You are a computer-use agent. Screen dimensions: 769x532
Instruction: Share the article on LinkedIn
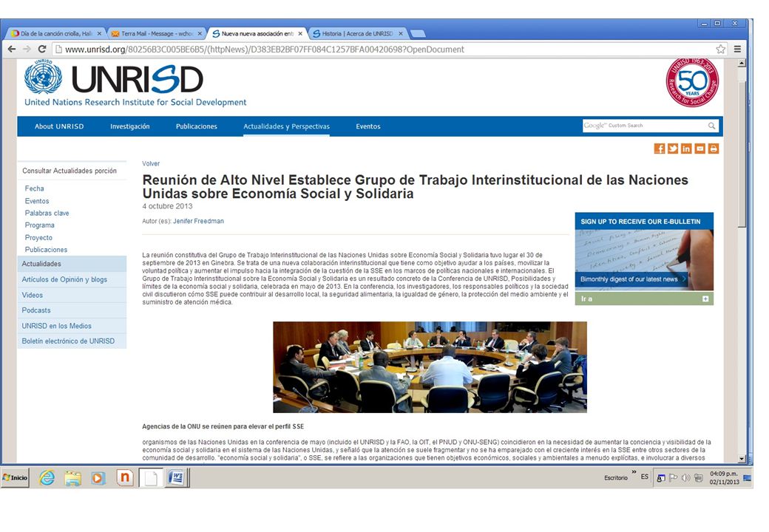686,149
